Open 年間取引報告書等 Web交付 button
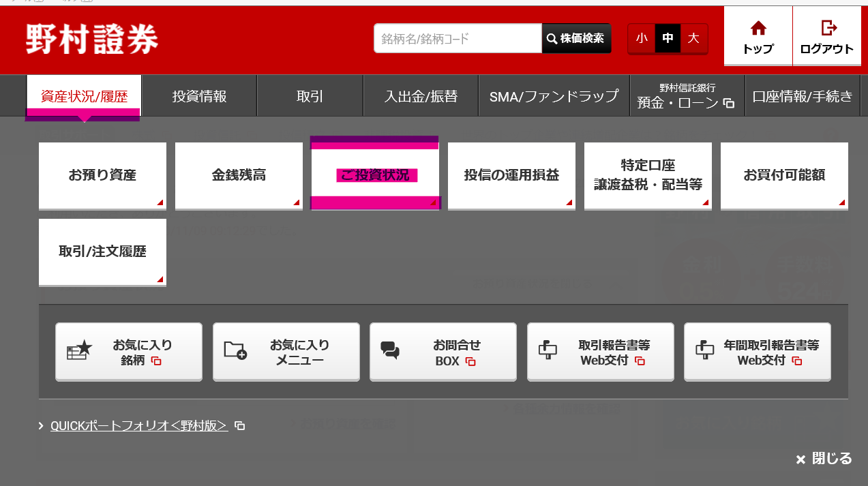This screenshot has width=868, height=486. [758, 352]
